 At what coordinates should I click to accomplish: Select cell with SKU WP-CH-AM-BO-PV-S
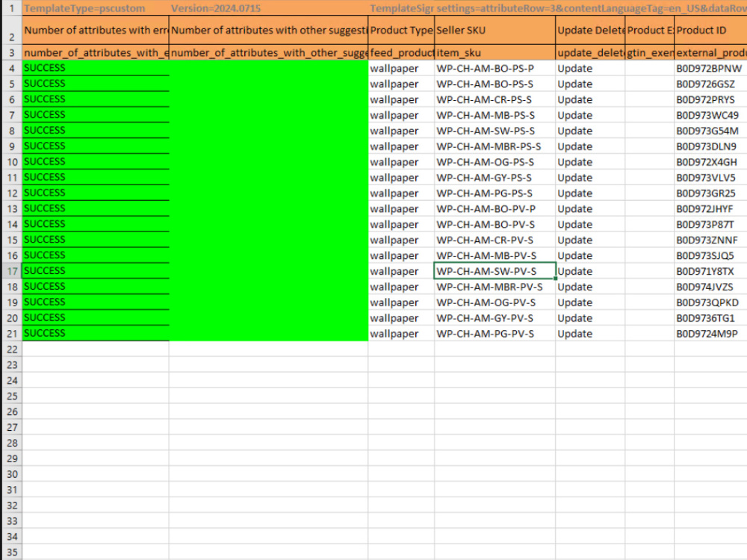495,224
